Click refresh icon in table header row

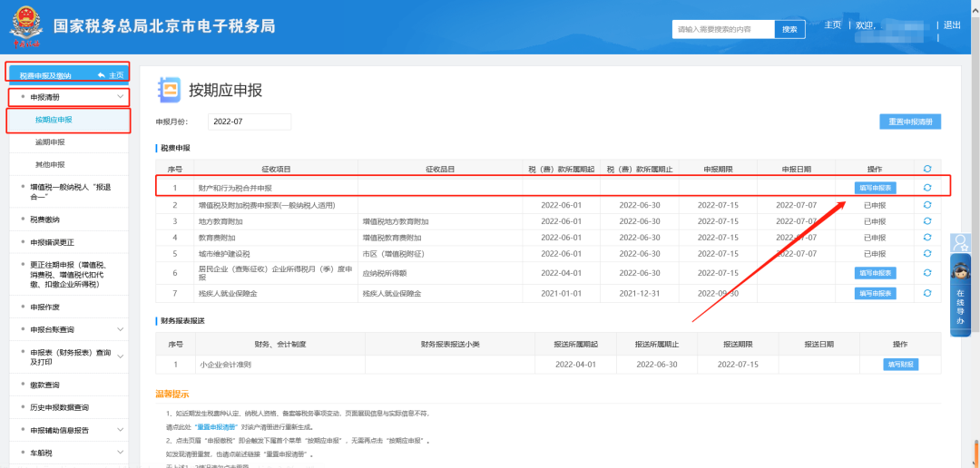(x=926, y=169)
